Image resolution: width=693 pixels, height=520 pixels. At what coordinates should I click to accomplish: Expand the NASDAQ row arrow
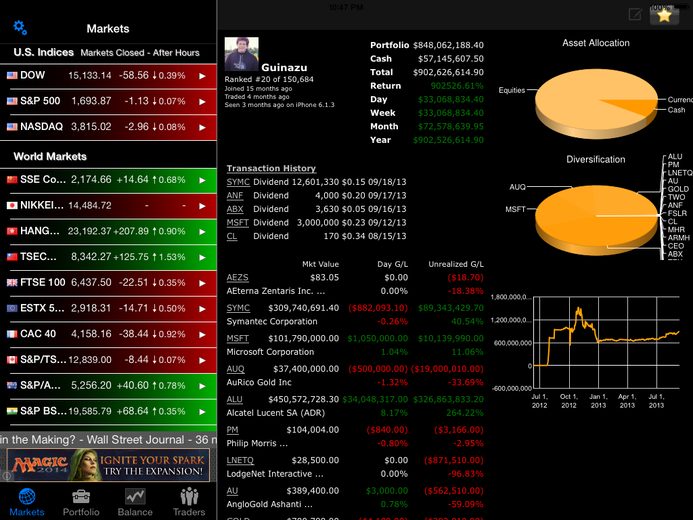(x=202, y=127)
